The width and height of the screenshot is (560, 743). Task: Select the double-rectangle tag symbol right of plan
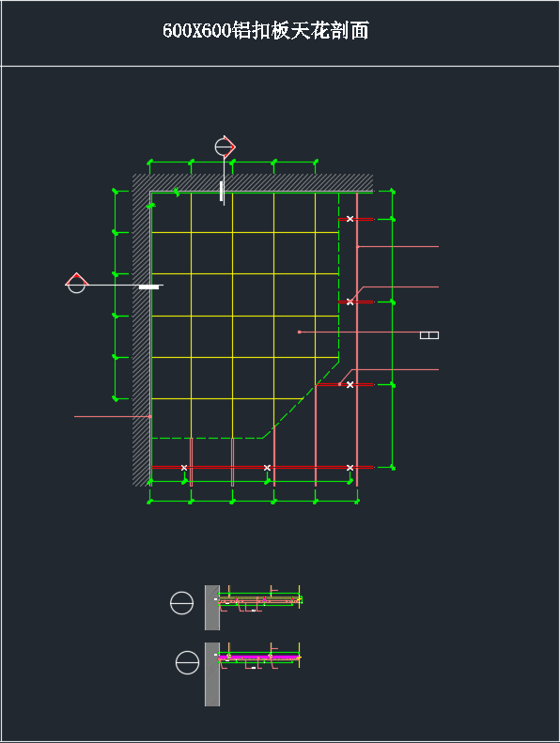(429, 335)
